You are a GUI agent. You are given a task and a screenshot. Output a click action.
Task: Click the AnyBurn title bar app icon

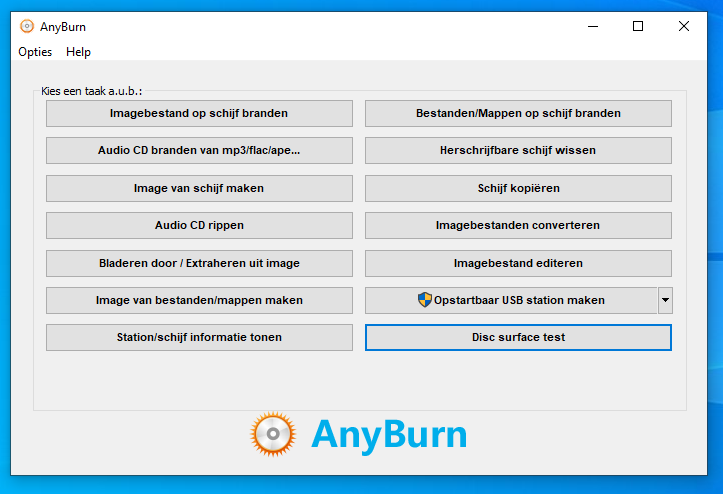(x=27, y=27)
